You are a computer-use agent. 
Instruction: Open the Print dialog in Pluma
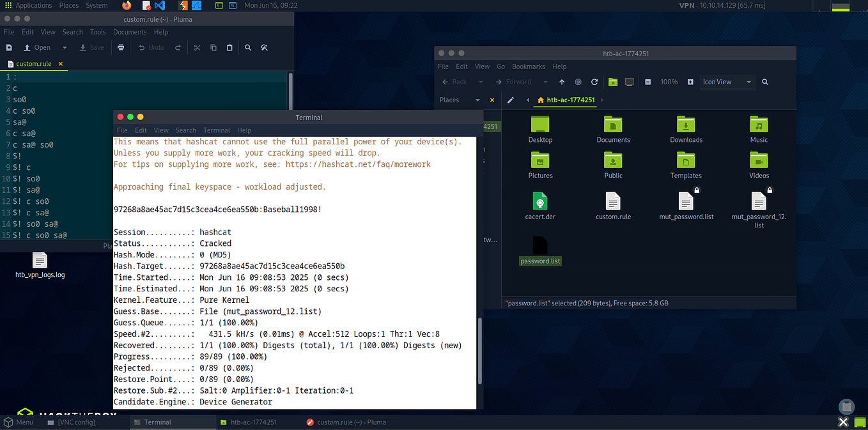(x=121, y=47)
